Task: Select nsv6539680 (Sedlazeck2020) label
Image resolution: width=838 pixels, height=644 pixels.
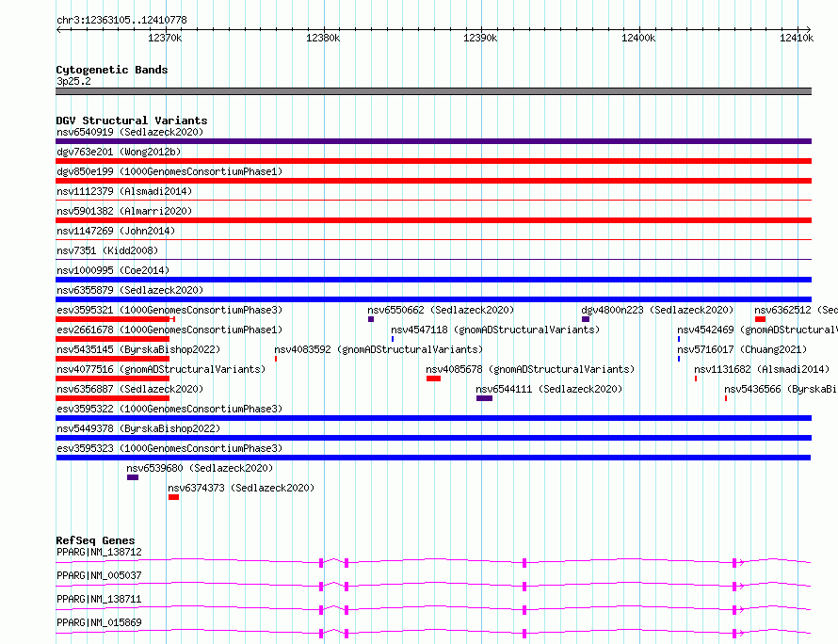Action: 200,468
